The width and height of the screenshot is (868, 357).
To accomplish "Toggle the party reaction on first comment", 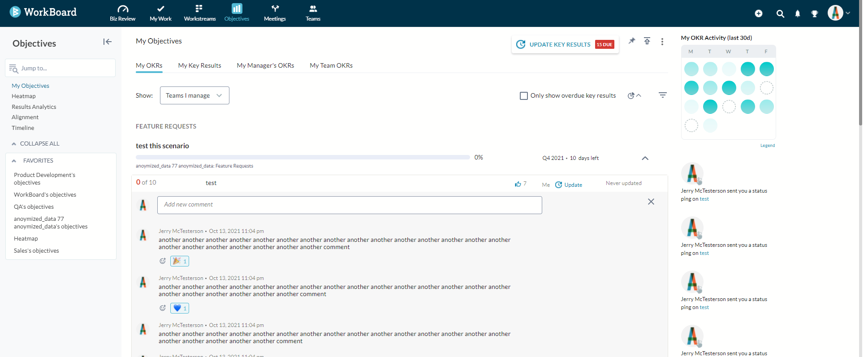I will [x=180, y=261].
